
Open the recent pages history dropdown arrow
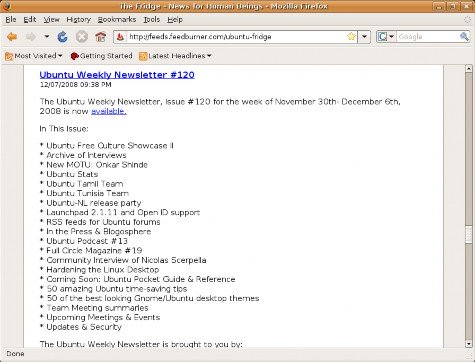(47, 37)
